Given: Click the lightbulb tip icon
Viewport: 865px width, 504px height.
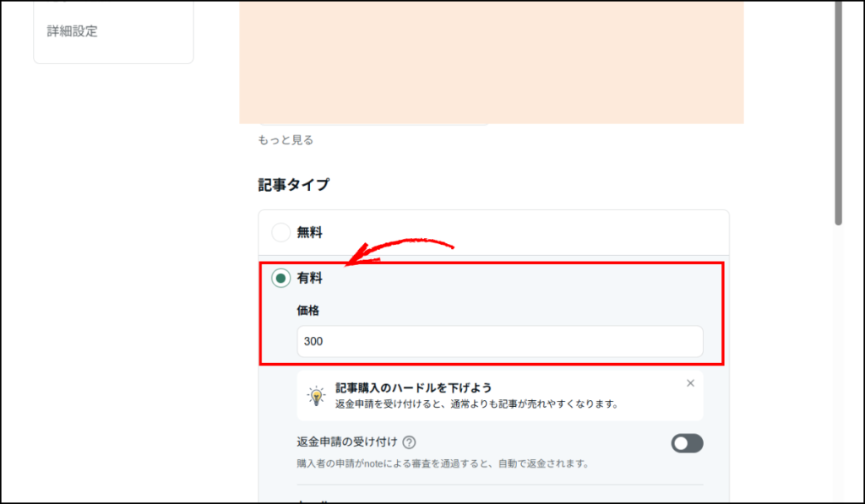Looking at the screenshot, I should pos(316,395).
